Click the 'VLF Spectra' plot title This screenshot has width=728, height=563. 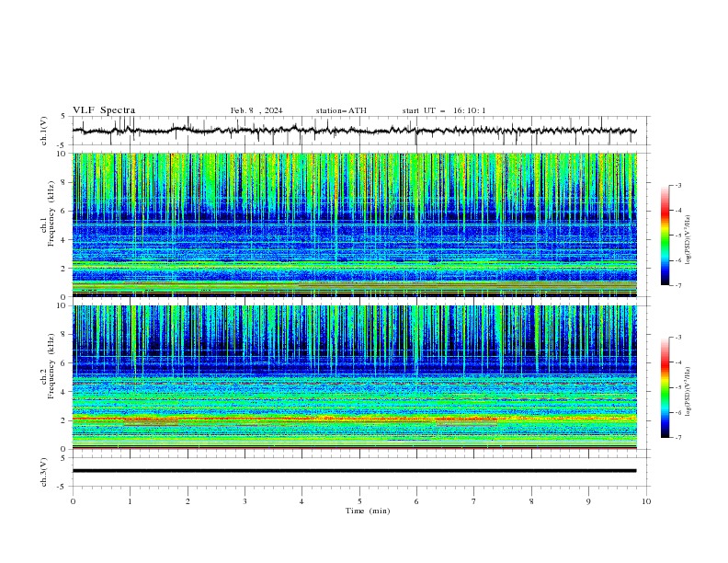pyautogui.click(x=104, y=110)
